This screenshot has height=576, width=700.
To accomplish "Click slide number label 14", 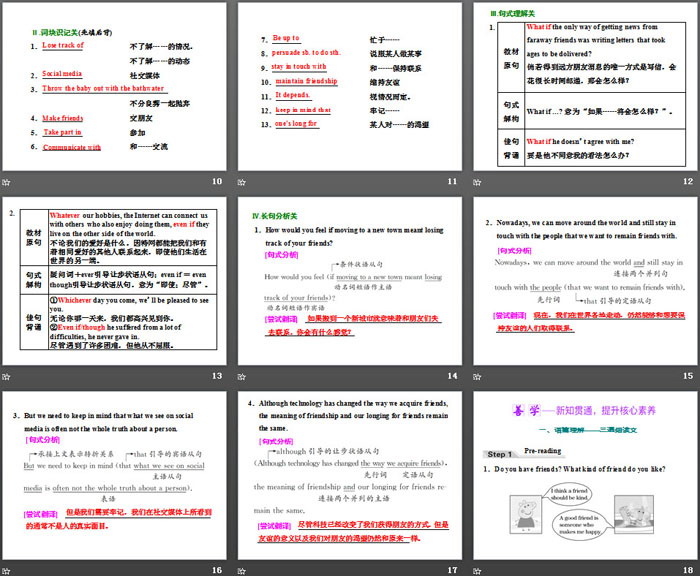I will tap(453, 376).
